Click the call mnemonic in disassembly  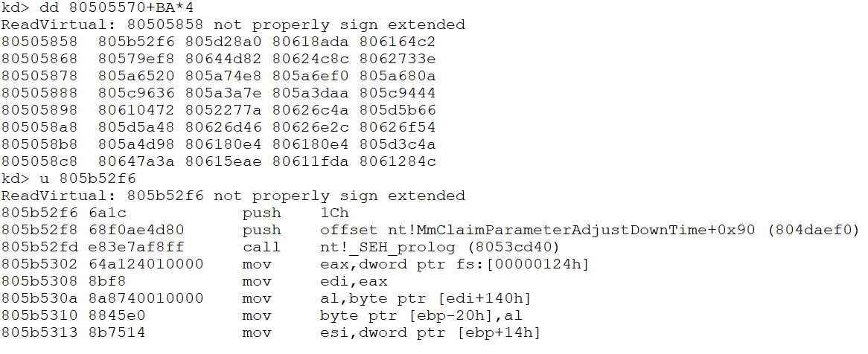(x=261, y=247)
